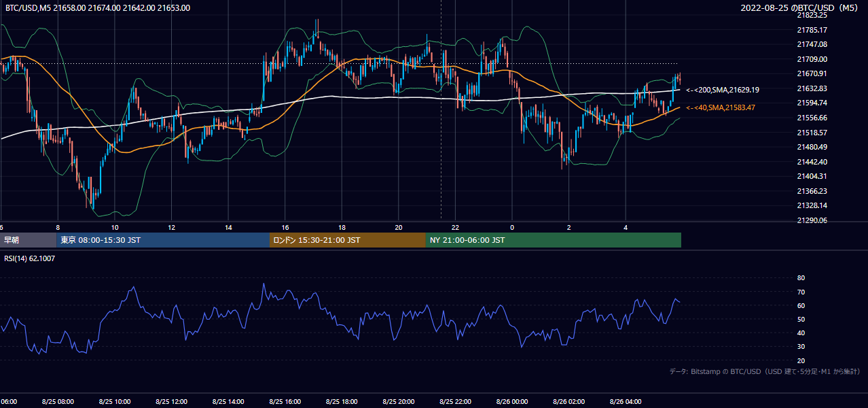Click the 21785.17 price axis label
Screen dimensions: 868x408
click(812, 30)
